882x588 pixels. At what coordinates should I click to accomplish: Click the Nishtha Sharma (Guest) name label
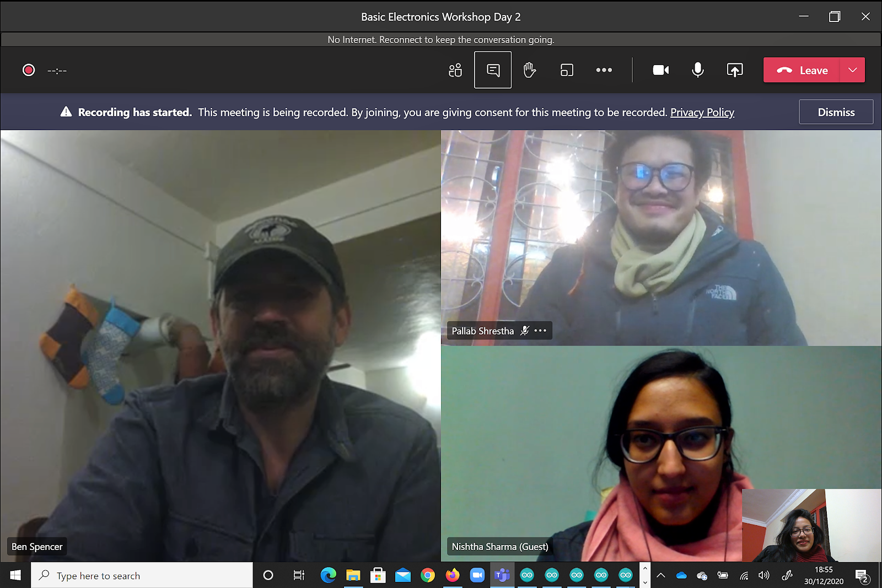click(x=500, y=547)
